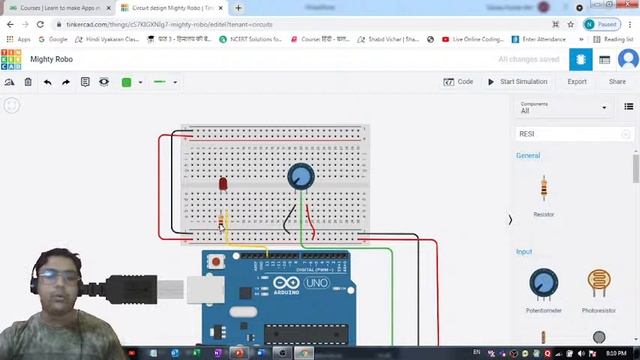The width and height of the screenshot is (640, 360).
Task: Bookmark this page star icon
Action: point(570,24)
